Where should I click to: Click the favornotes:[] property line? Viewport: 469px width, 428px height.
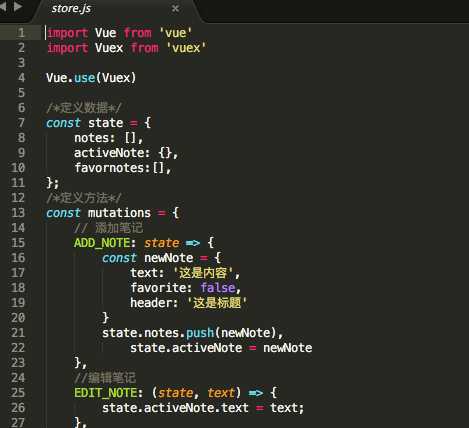pos(123,168)
